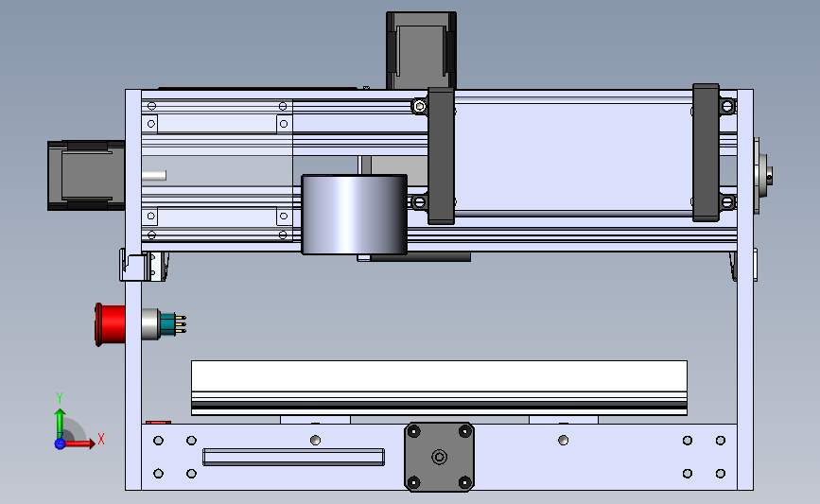This screenshot has height=504, width=820.
Task: Select the left vertical frame side plate
Action: (133, 290)
